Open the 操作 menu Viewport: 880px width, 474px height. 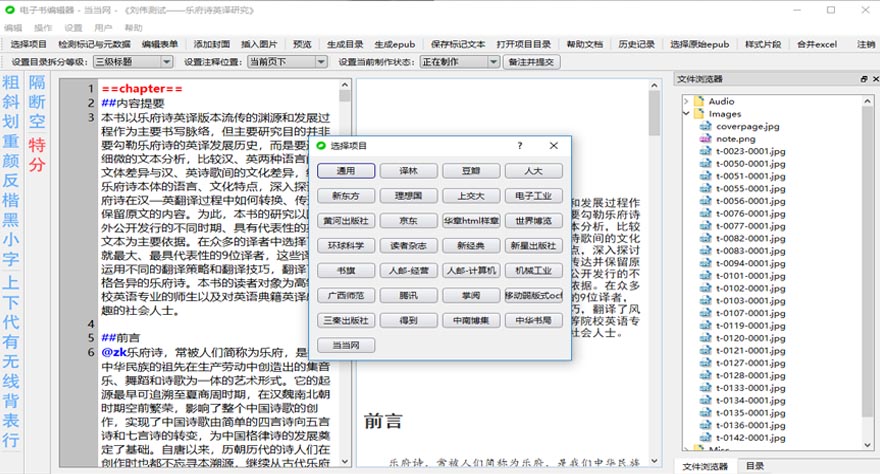pos(43,28)
